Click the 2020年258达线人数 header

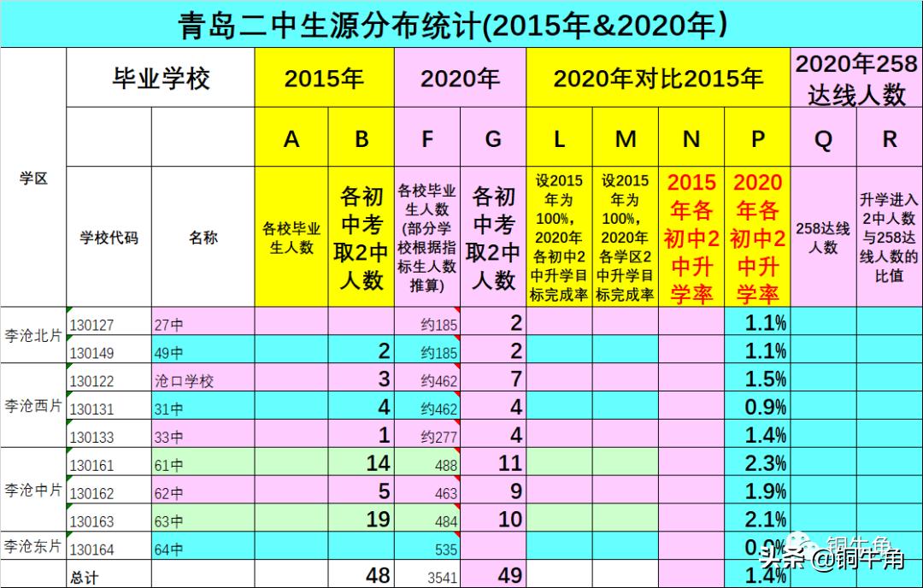click(856, 75)
